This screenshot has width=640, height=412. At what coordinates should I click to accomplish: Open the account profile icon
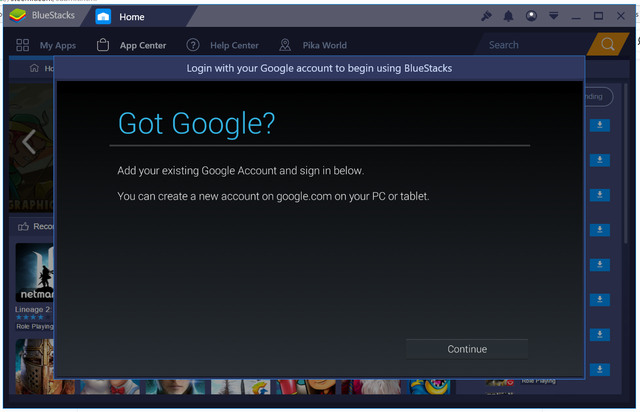[x=531, y=16]
